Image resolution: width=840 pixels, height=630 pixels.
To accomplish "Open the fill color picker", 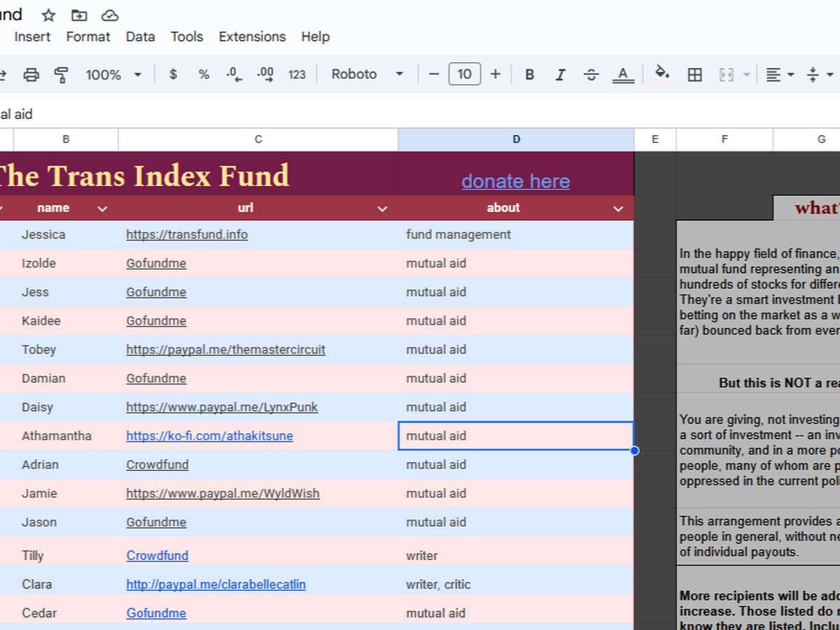I will tap(661, 73).
